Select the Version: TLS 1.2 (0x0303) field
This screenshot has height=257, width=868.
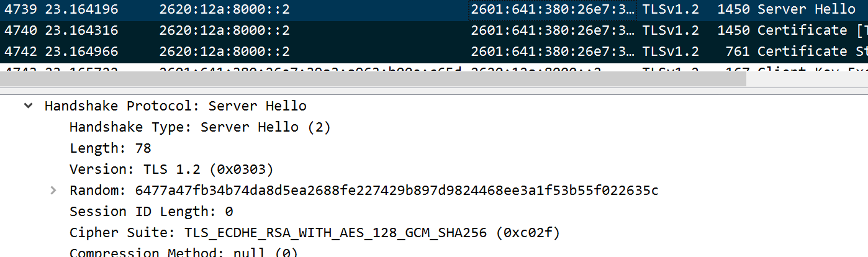tap(171, 169)
